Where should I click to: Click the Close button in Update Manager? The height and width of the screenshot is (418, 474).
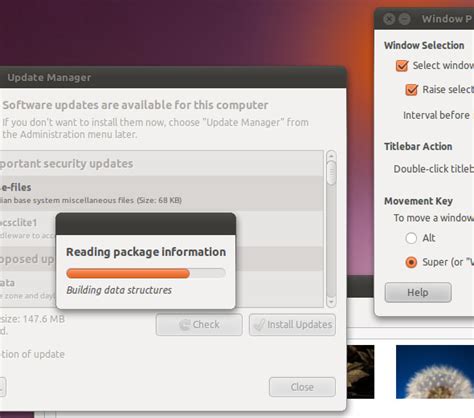pyautogui.click(x=302, y=387)
